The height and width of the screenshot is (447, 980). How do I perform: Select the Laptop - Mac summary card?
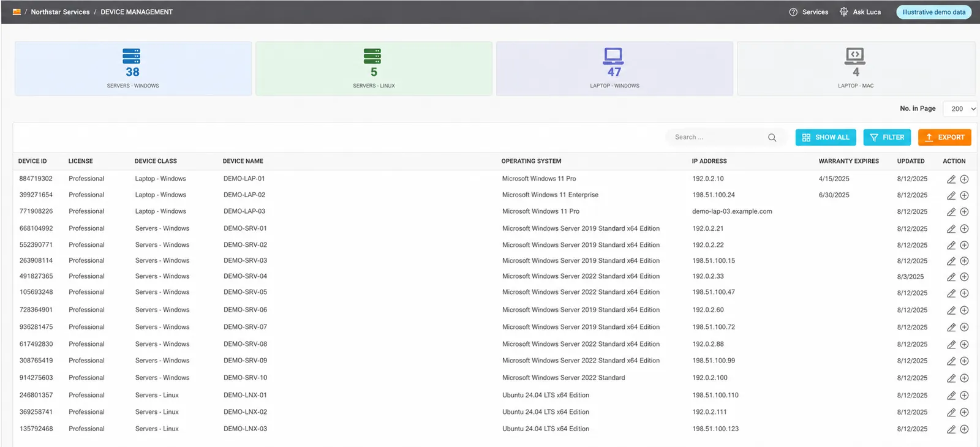856,69
